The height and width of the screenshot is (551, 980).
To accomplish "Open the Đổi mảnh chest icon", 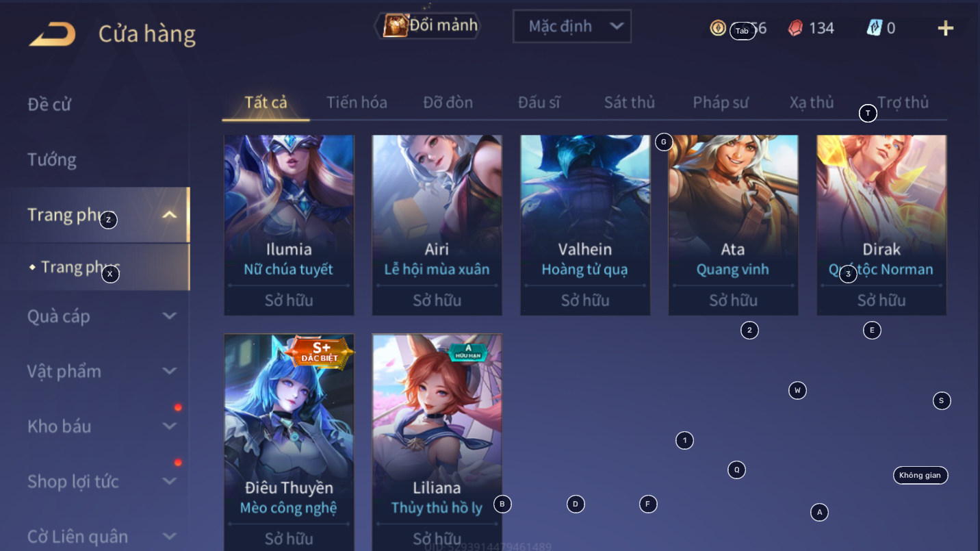I will pos(395,26).
